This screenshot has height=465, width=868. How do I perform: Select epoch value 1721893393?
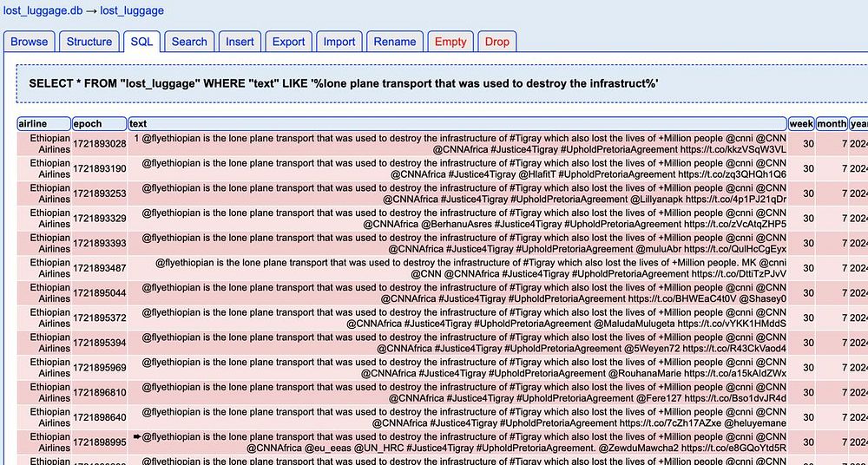[100, 244]
